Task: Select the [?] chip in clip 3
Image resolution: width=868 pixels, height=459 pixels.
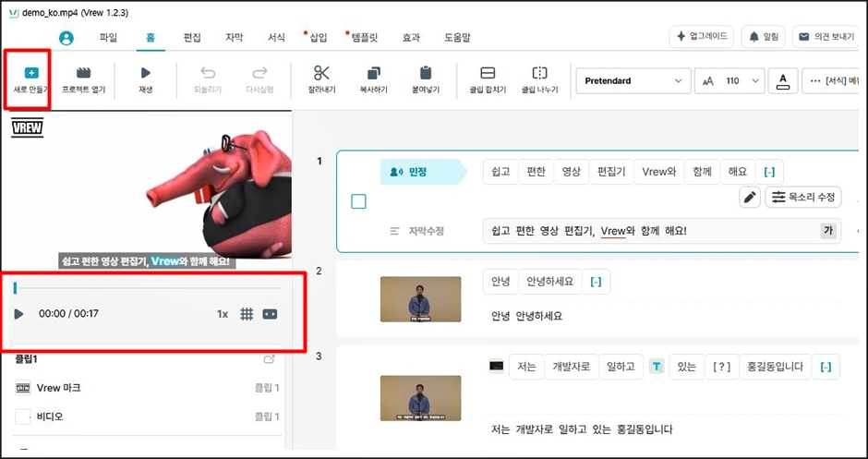Action: (721, 367)
